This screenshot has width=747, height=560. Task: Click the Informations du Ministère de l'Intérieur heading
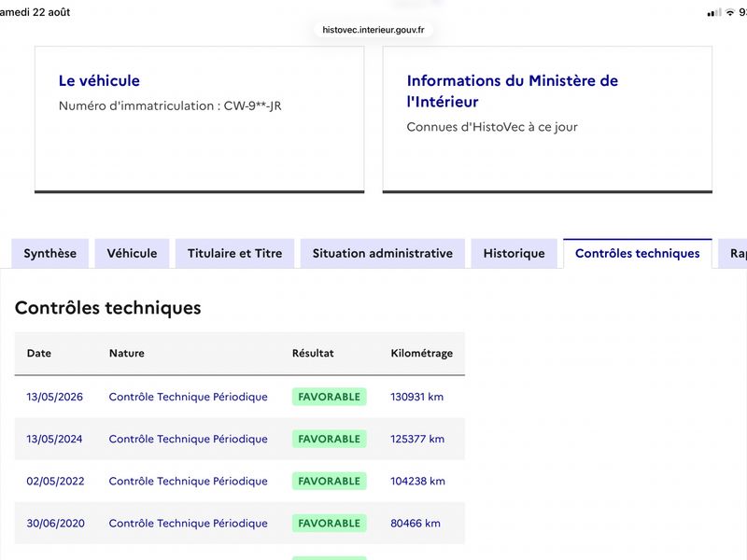click(x=513, y=91)
